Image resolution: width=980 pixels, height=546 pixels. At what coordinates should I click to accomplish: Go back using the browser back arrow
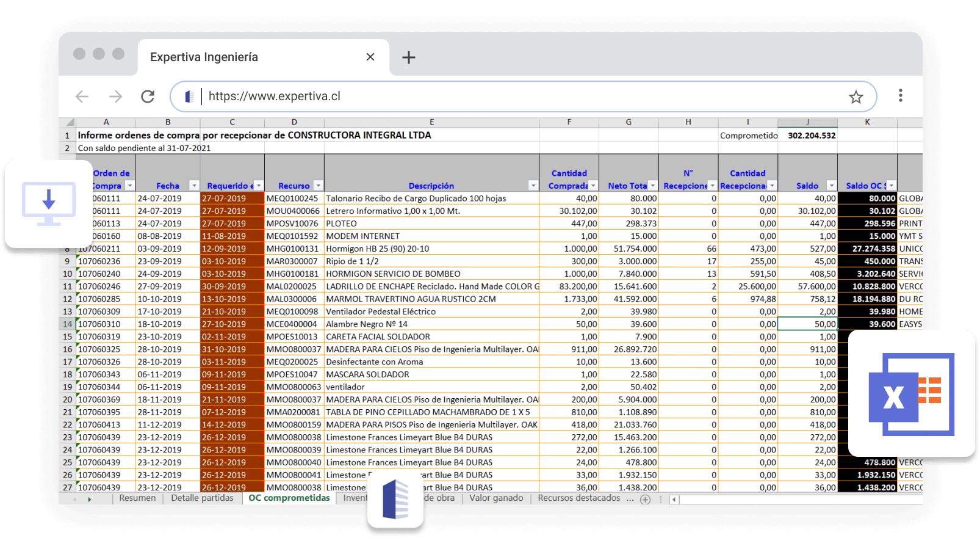coord(82,96)
